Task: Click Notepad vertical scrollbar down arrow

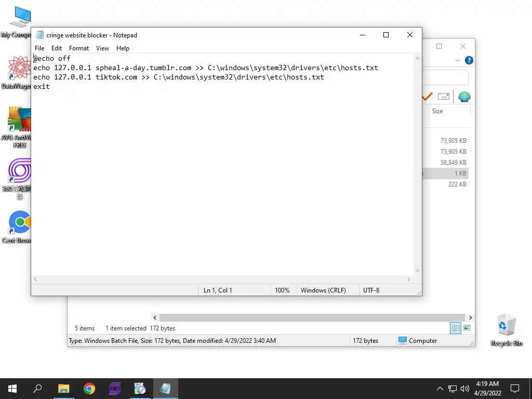Action: [417, 270]
